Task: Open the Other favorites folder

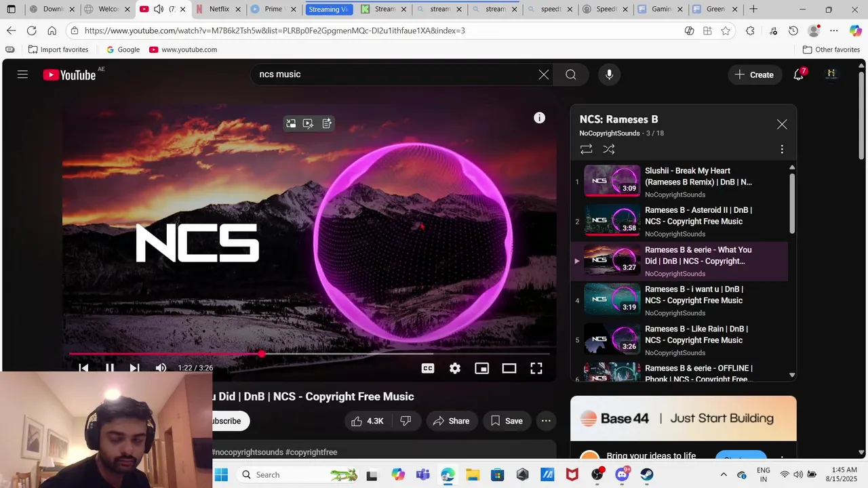Action: [831, 49]
